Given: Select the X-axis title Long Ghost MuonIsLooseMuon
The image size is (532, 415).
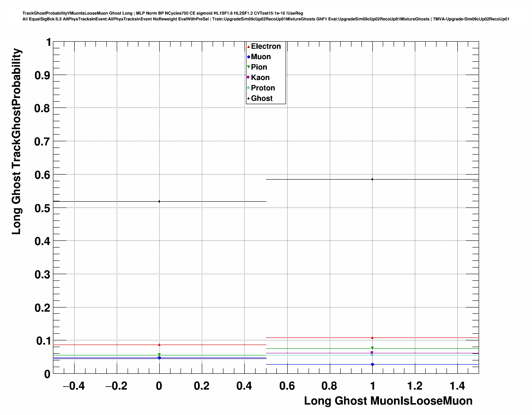Looking at the screenshot, I should click(388, 401).
